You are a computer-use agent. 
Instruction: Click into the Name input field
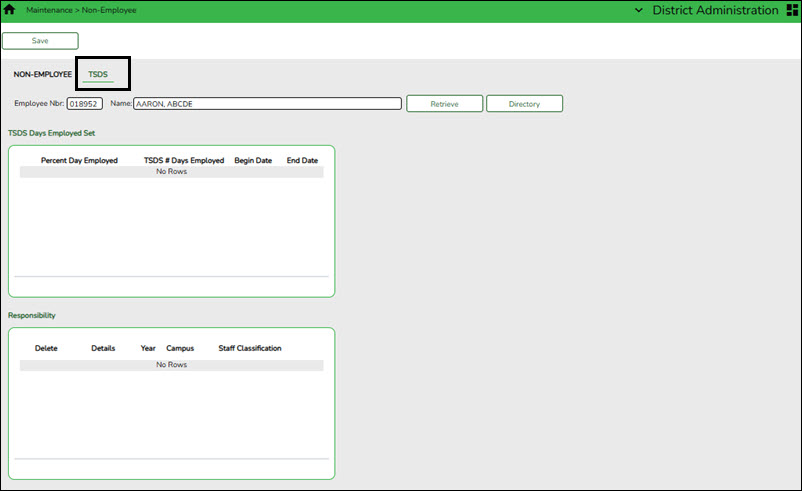click(x=267, y=104)
